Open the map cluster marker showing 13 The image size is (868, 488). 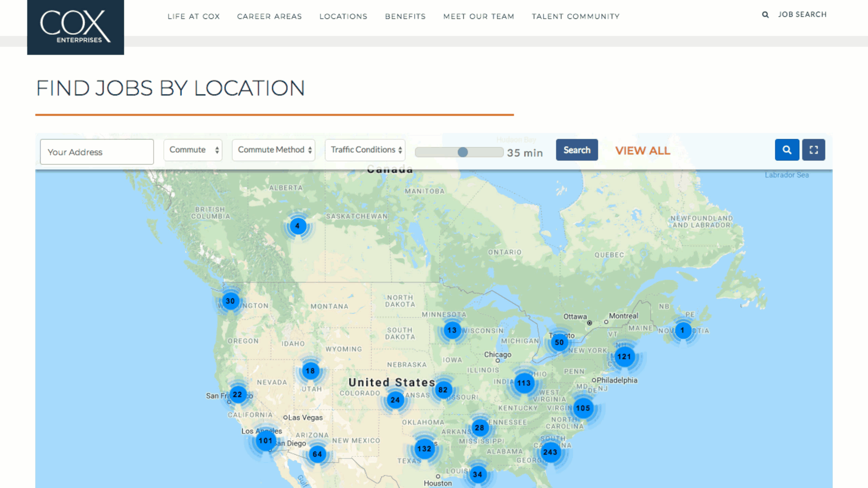tap(452, 330)
